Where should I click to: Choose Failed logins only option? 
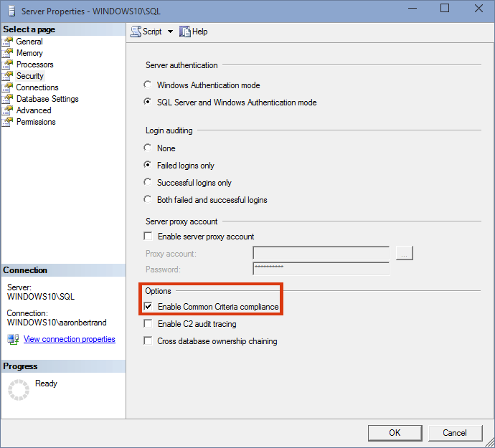(x=148, y=165)
